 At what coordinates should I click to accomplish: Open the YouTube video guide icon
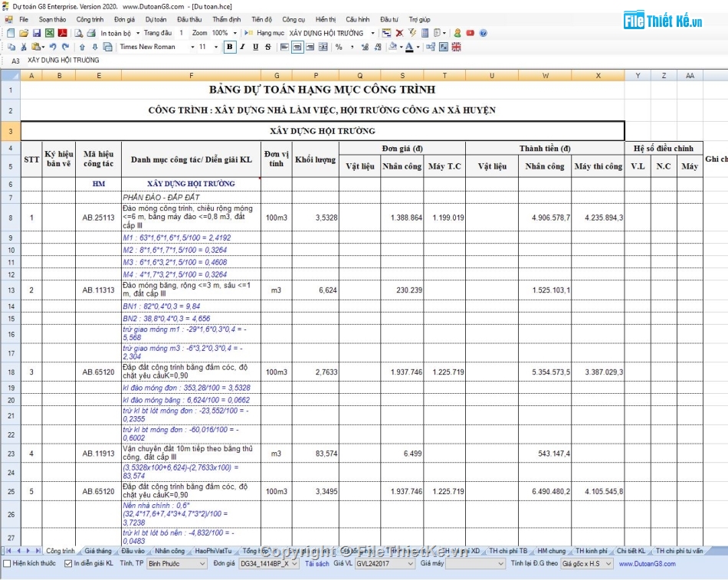click(471, 33)
